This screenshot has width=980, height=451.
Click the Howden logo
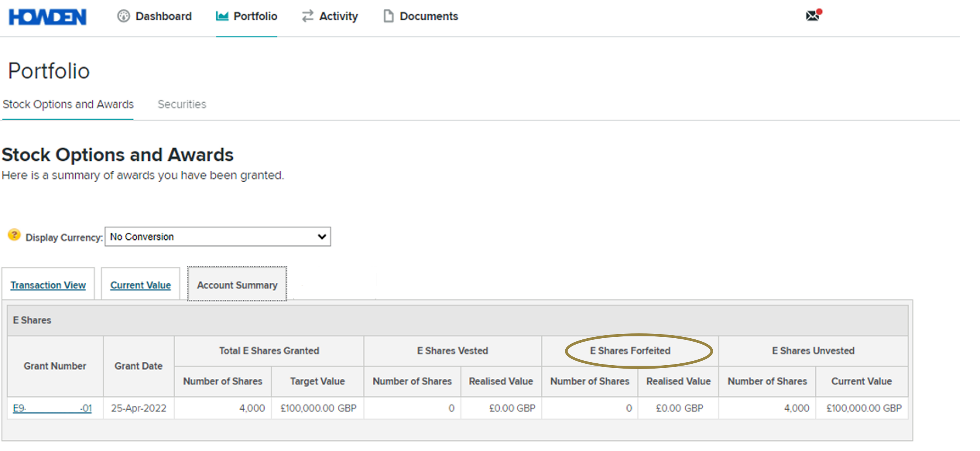(48, 17)
